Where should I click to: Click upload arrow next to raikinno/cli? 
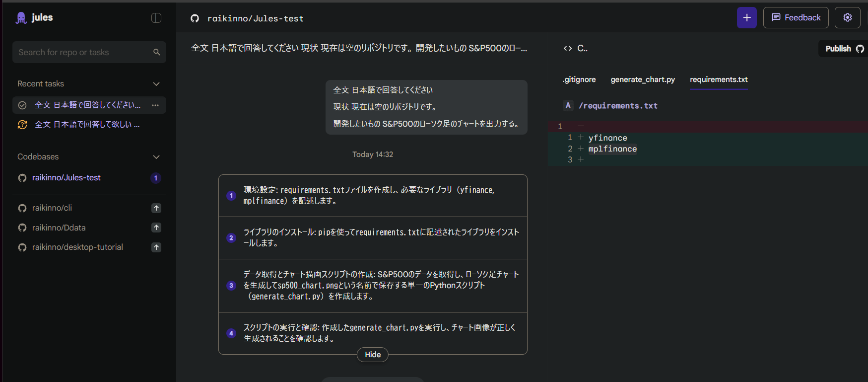(156, 208)
